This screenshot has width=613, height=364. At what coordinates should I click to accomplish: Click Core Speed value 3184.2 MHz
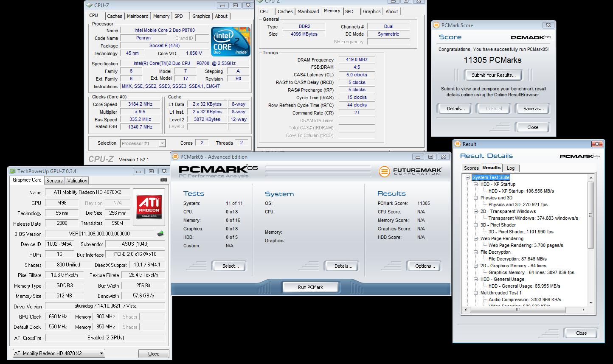click(140, 104)
